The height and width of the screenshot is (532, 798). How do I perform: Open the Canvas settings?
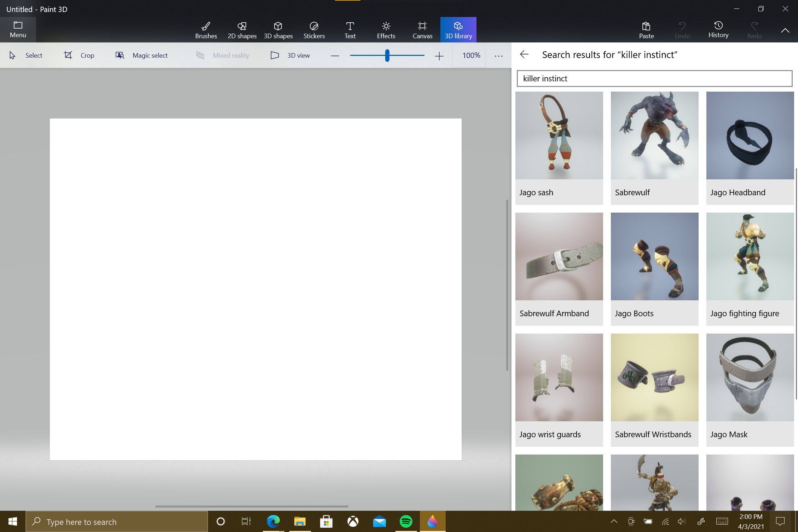coord(422,30)
